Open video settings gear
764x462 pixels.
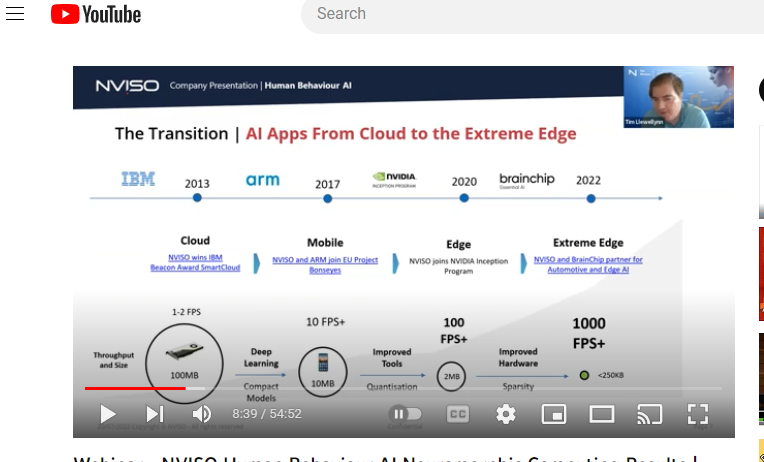pyautogui.click(x=506, y=414)
